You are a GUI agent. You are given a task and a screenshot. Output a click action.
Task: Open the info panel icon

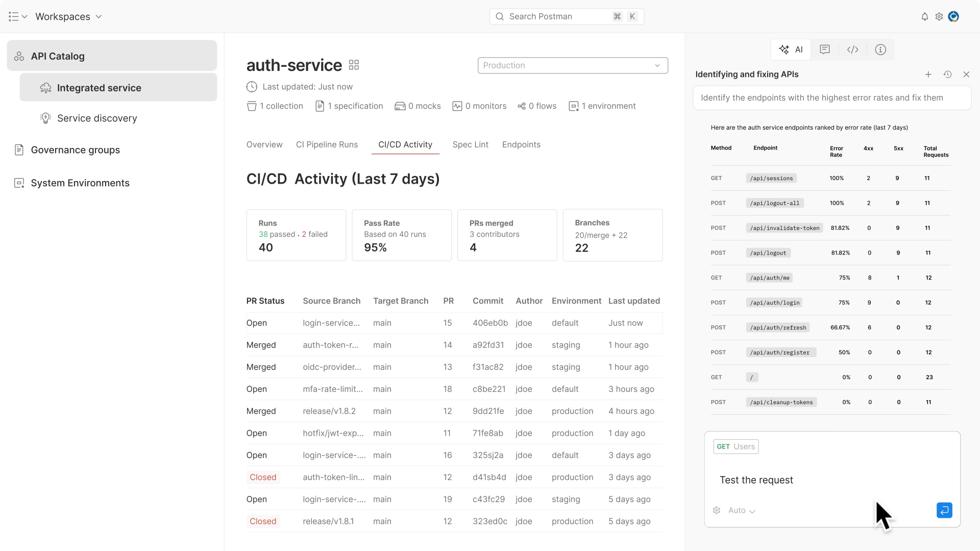tap(880, 49)
